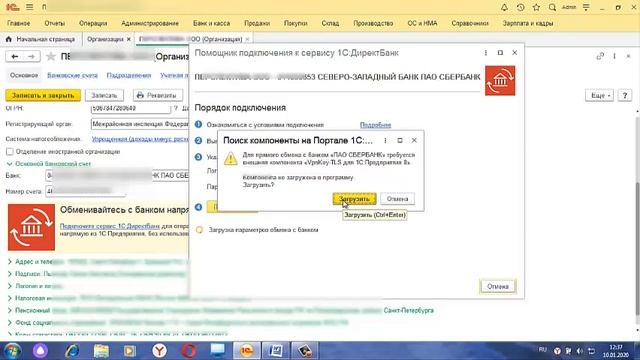Open the help question mark button

624,96
